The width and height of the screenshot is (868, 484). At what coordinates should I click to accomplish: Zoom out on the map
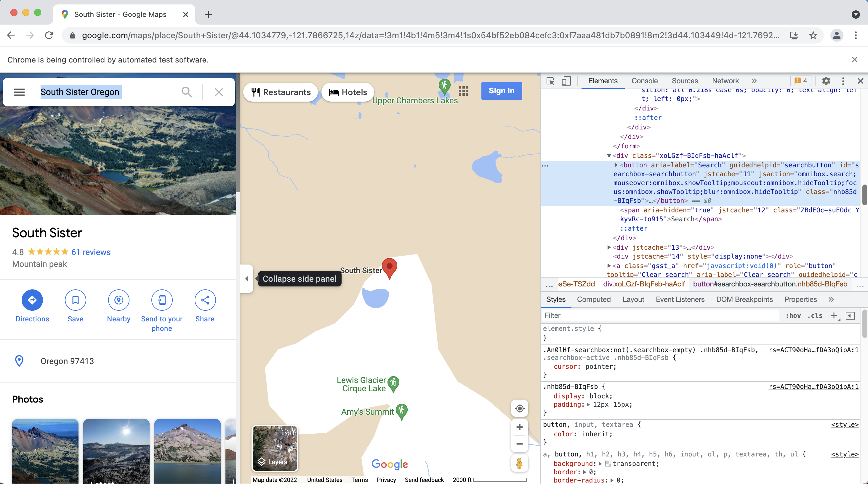(520, 444)
